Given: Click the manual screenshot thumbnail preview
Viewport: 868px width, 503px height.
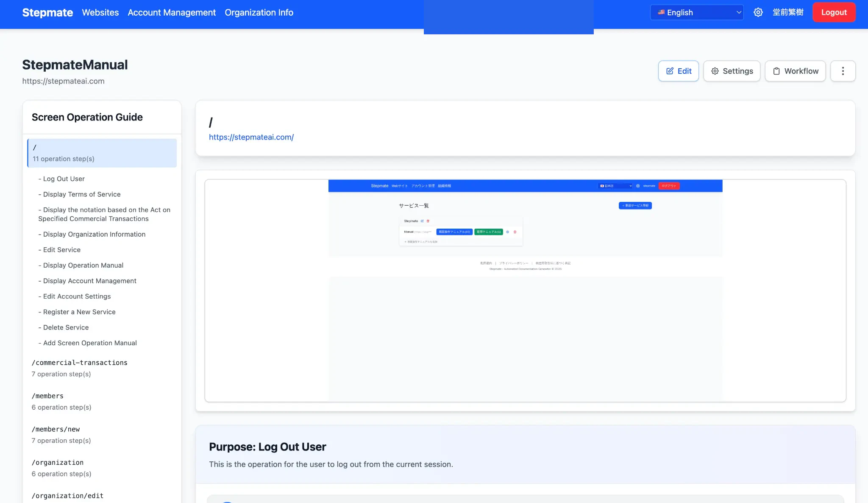Looking at the screenshot, I should [525, 290].
